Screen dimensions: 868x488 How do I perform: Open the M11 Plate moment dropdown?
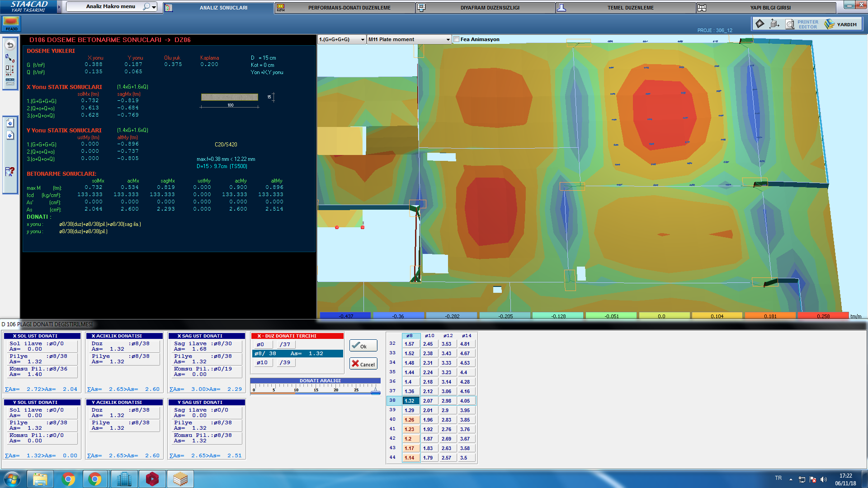pyautogui.click(x=448, y=40)
